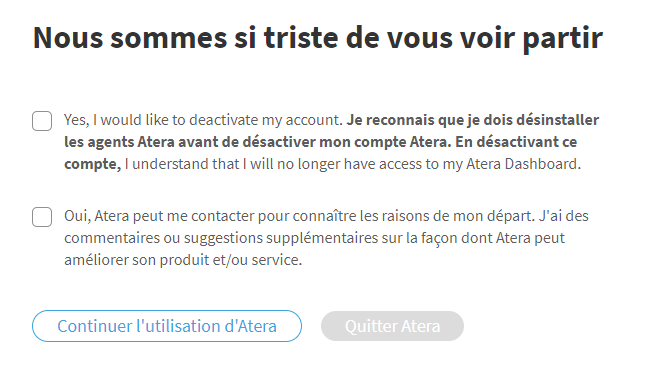The image size is (662, 366).
Task: Click the words 'Nous sommes' in heading
Action: (x=130, y=38)
